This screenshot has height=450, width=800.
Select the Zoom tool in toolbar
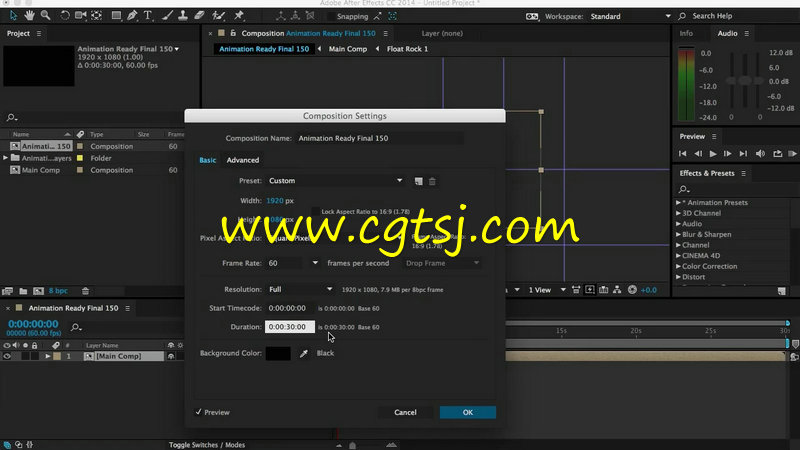point(46,16)
